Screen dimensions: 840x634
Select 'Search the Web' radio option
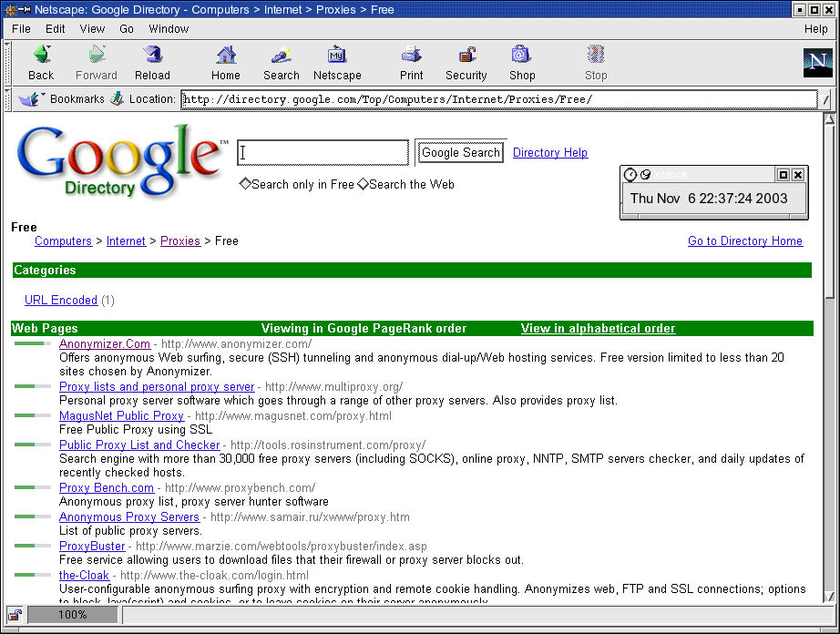[363, 184]
